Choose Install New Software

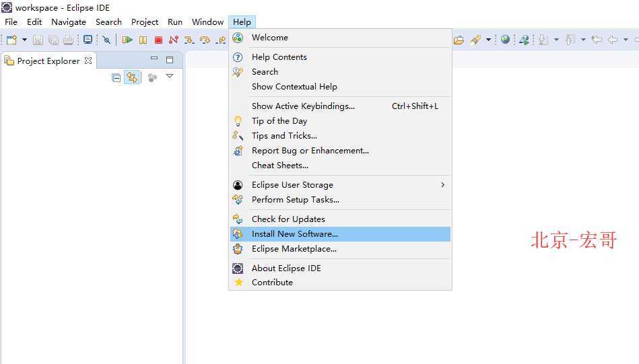[340, 234]
